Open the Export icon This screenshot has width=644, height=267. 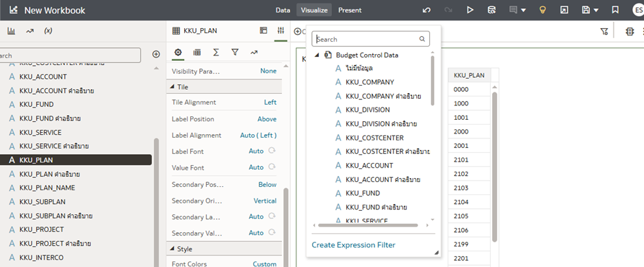[565, 10]
